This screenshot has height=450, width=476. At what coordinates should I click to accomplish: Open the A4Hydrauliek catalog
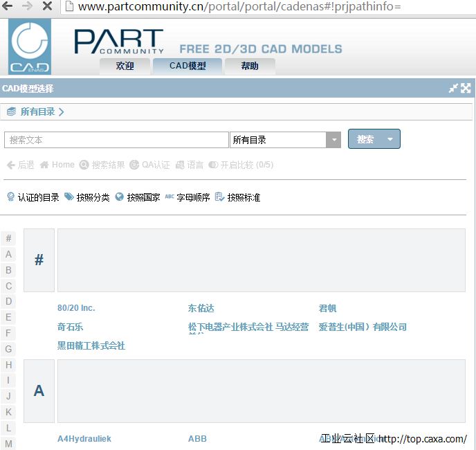click(84, 439)
